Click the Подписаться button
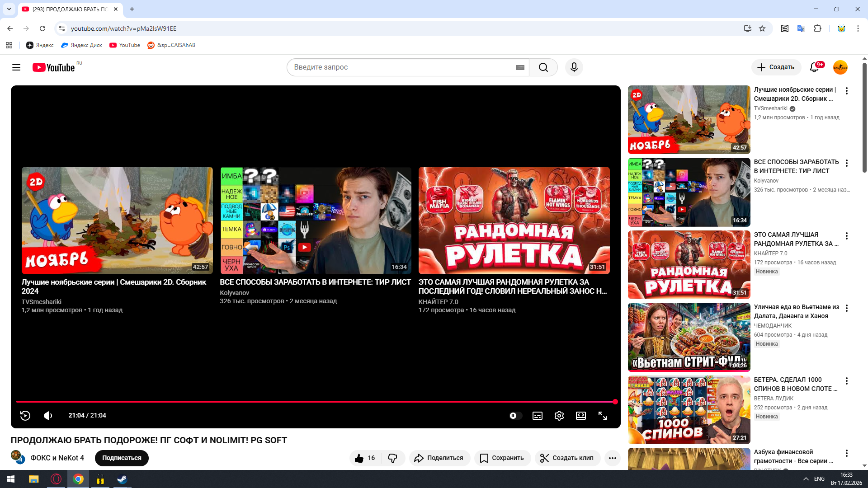 [x=122, y=458]
